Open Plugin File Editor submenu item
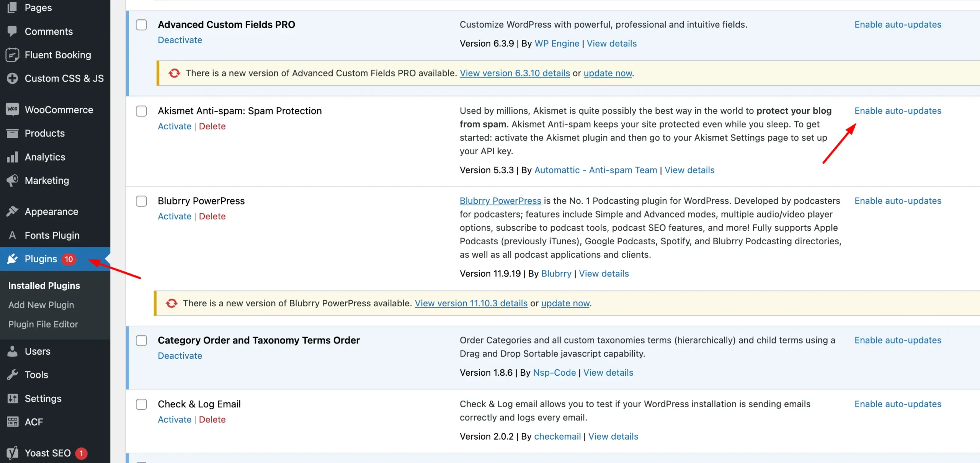Viewport: 980px width, 463px height. [x=43, y=324]
